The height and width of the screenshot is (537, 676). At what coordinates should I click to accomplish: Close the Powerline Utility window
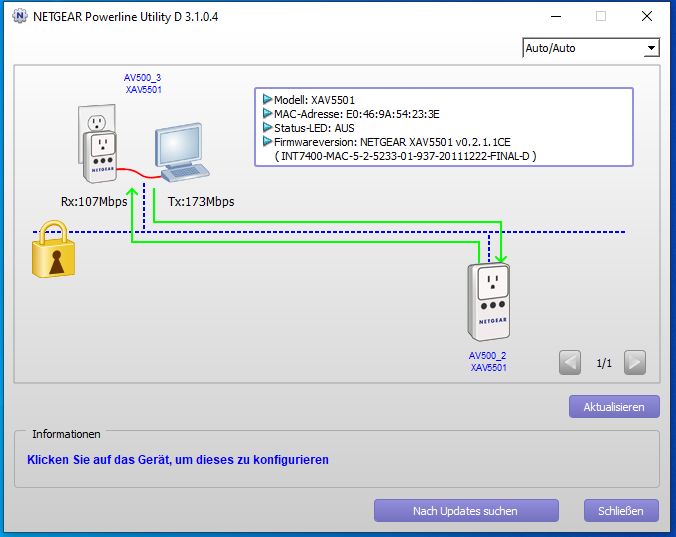[x=647, y=16]
